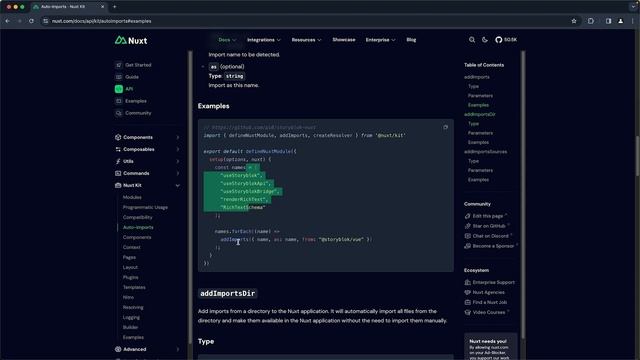The image size is (640, 360).
Task: Open browser side panel icon
Action: pyautogui.click(x=608, y=21)
